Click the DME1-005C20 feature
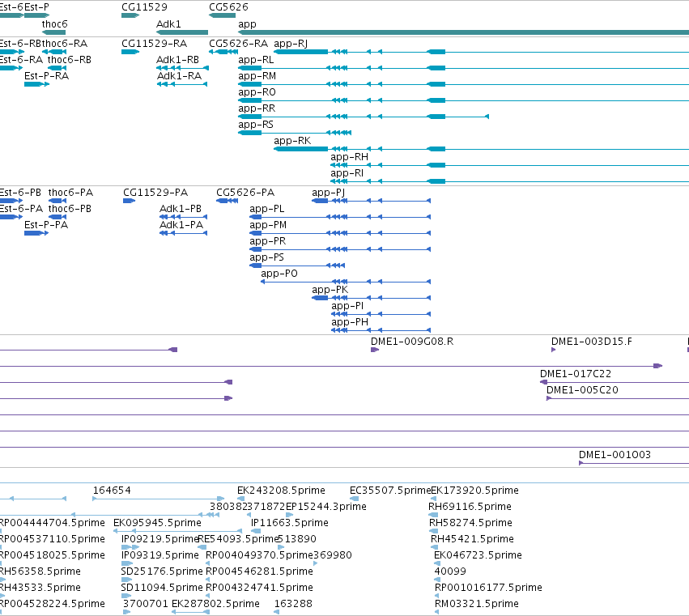The image size is (689, 616). click(x=582, y=390)
